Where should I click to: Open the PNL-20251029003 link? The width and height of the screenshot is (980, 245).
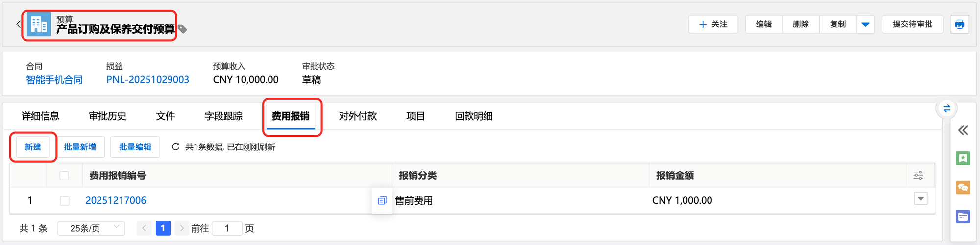147,80
